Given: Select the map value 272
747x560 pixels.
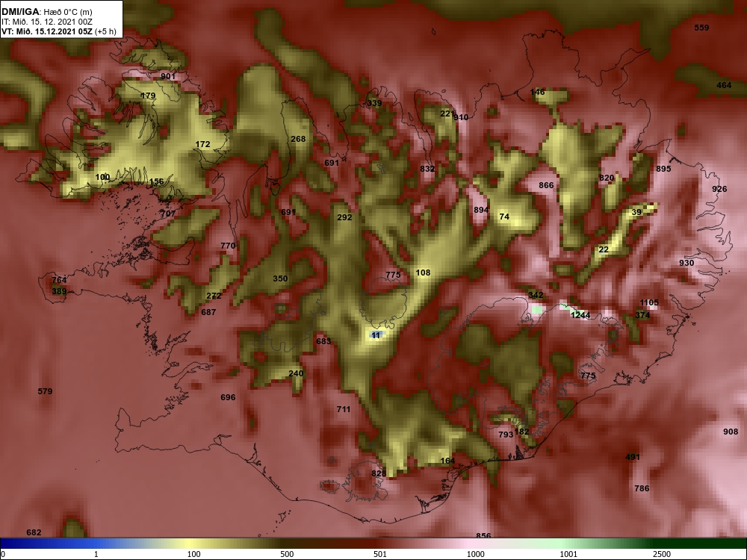Looking at the screenshot, I should coord(214,296).
